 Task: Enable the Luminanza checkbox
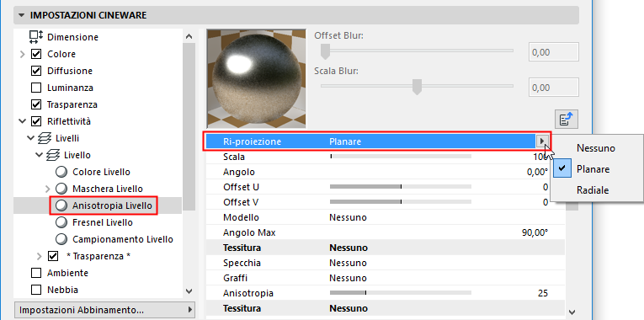36,88
